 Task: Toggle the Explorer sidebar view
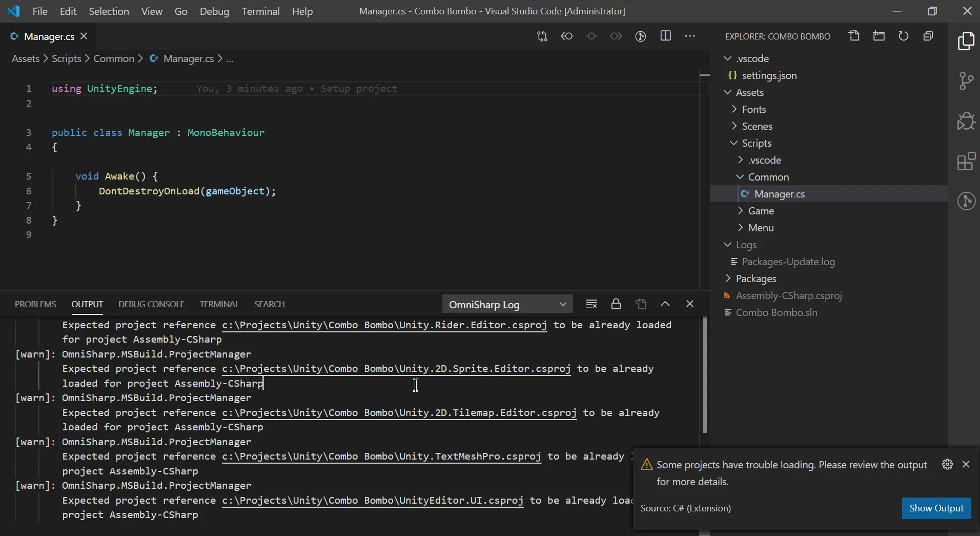(x=966, y=41)
